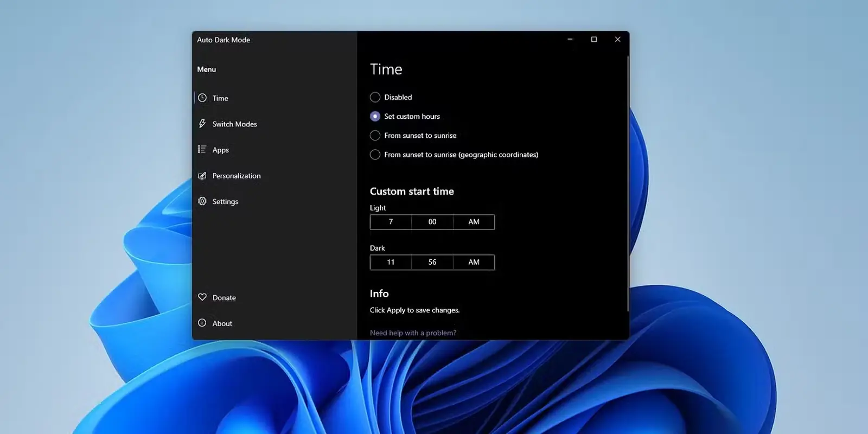Open the Light AM/PM selector

(x=474, y=222)
